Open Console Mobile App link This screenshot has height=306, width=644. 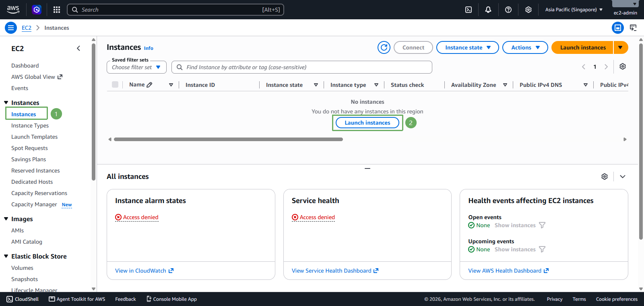coord(171,299)
